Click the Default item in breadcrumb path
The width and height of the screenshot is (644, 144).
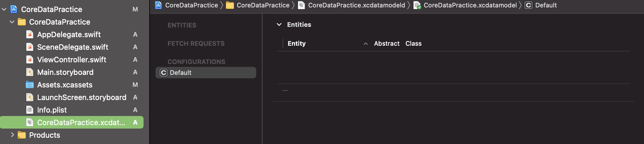[x=546, y=5]
